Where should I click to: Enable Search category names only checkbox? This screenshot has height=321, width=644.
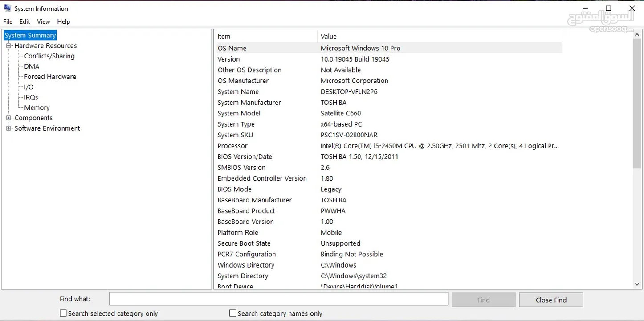[232, 313]
